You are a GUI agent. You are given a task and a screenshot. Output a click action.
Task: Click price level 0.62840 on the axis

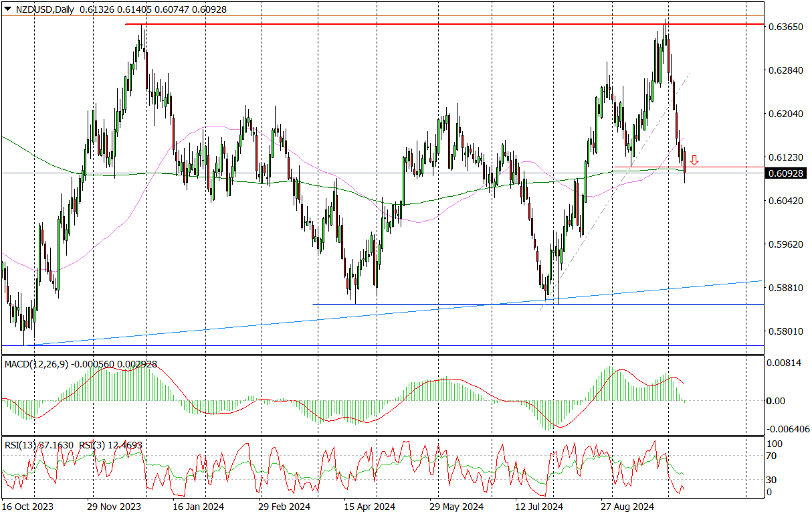click(x=786, y=70)
